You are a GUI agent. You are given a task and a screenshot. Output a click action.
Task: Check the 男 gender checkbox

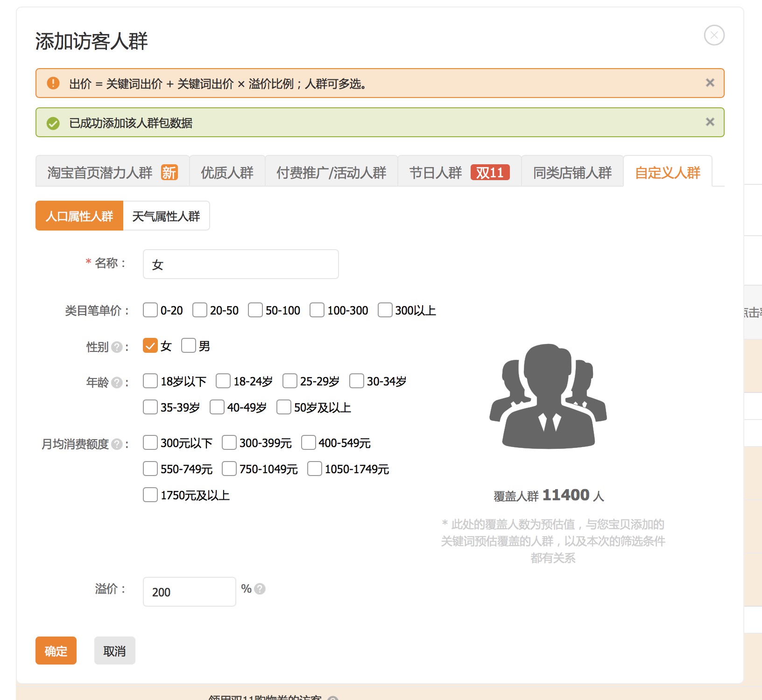point(189,346)
